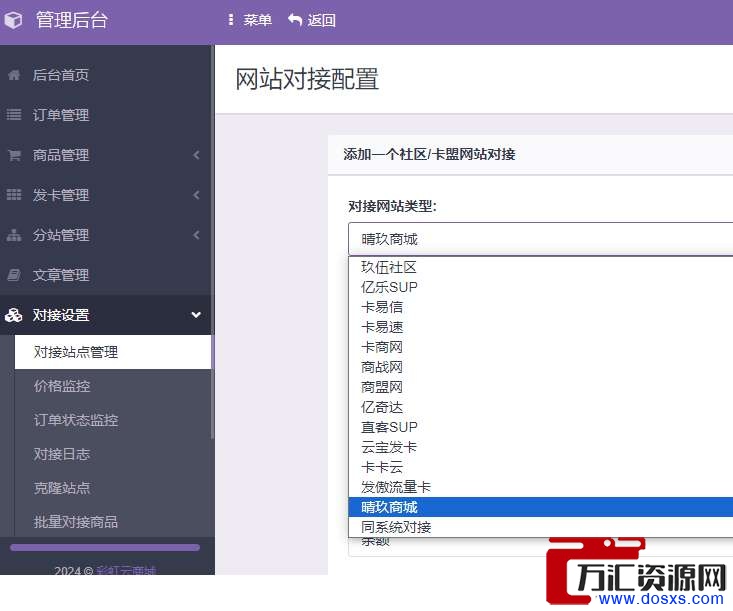Choose 直客SUP option
The width and height of the screenshot is (733, 611).
click(540, 427)
